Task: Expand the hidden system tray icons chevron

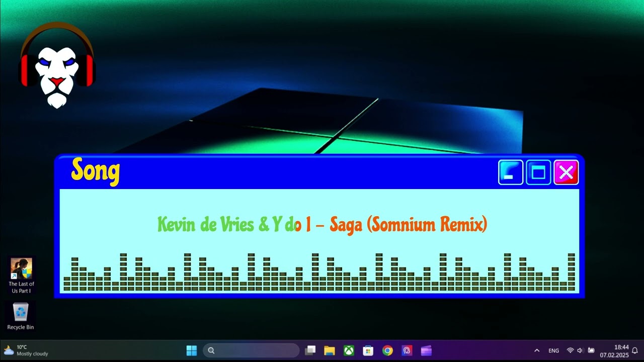Action: pyautogui.click(x=537, y=350)
